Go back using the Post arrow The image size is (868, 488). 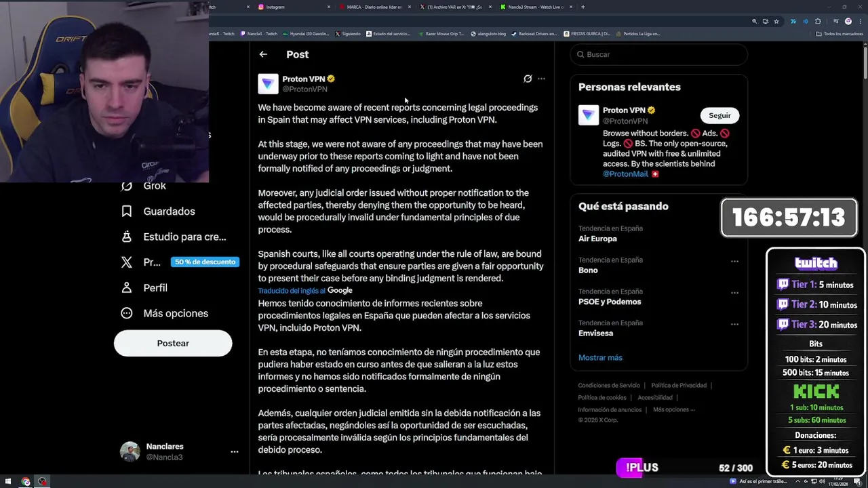tap(263, 54)
